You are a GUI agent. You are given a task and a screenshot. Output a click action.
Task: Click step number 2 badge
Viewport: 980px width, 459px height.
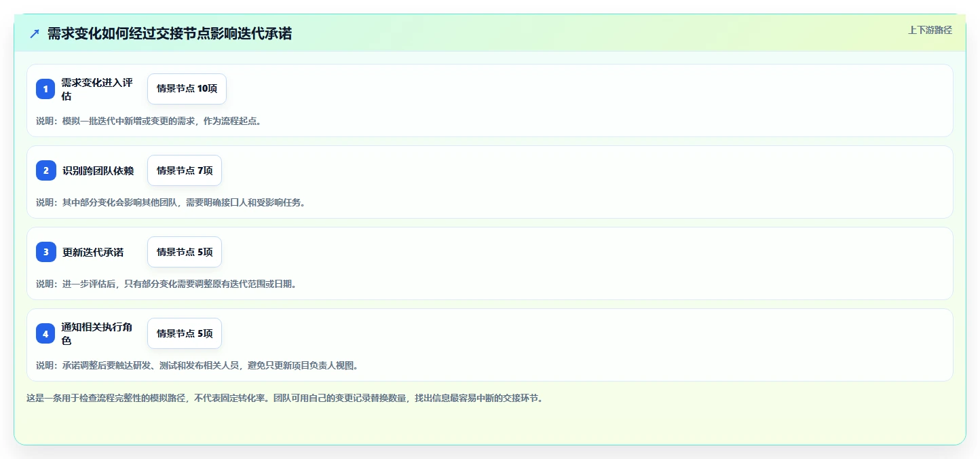pyautogui.click(x=45, y=170)
